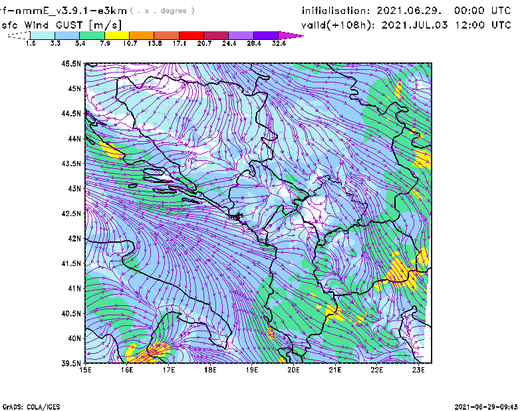Viewport: 532px width, 411px height.
Task: Click the red 17.1–20.7 legend swatch
Action: (192, 35)
